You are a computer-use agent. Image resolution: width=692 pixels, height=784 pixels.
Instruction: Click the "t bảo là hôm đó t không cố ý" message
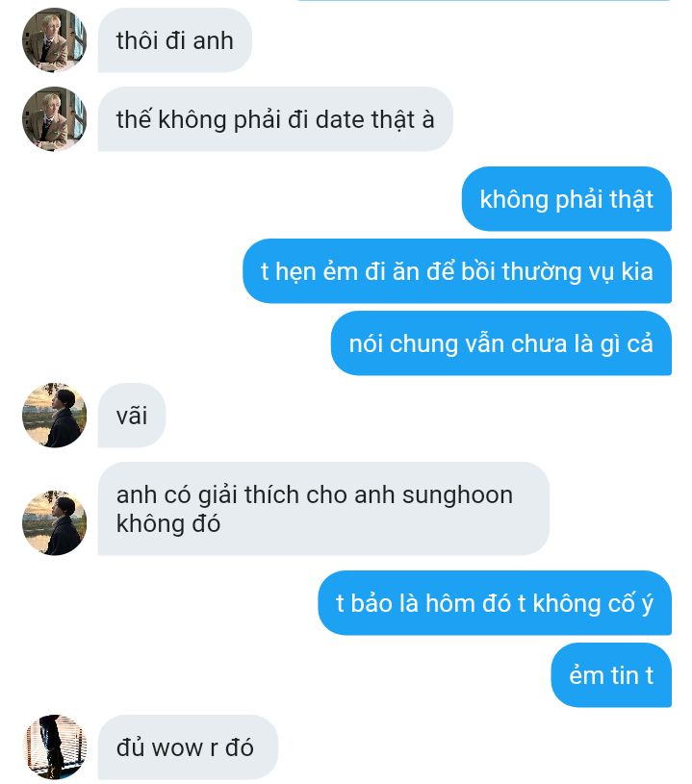(495, 603)
